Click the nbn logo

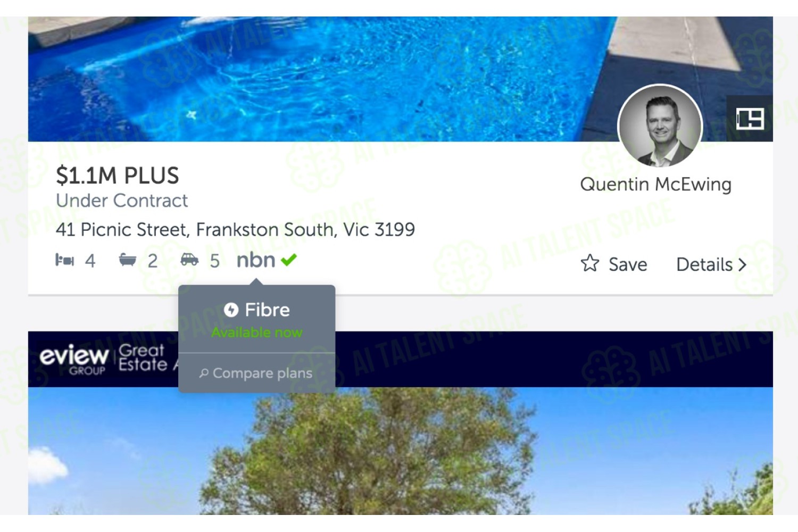256,260
